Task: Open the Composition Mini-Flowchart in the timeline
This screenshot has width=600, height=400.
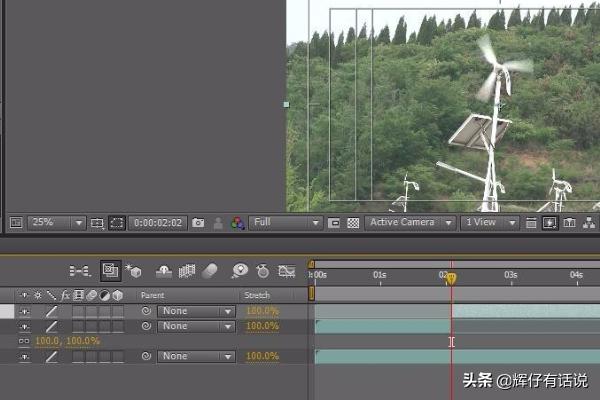Action: [80, 271]
